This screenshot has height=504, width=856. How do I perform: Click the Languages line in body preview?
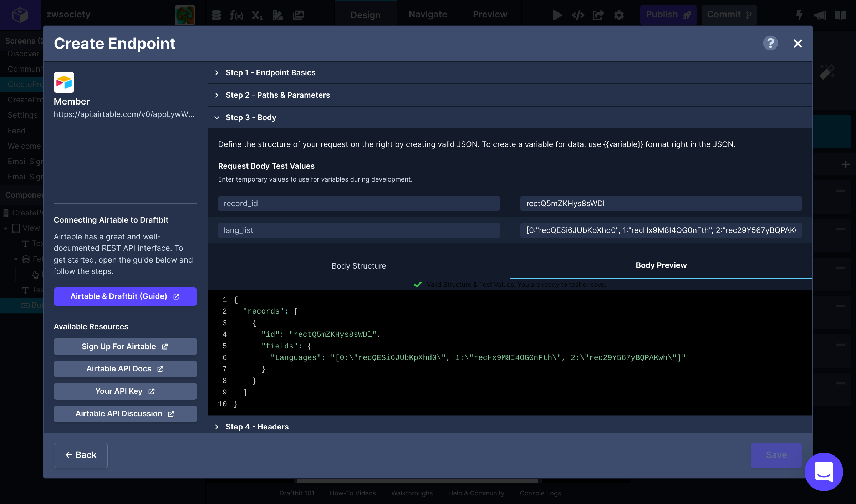(x=478, y=358)
